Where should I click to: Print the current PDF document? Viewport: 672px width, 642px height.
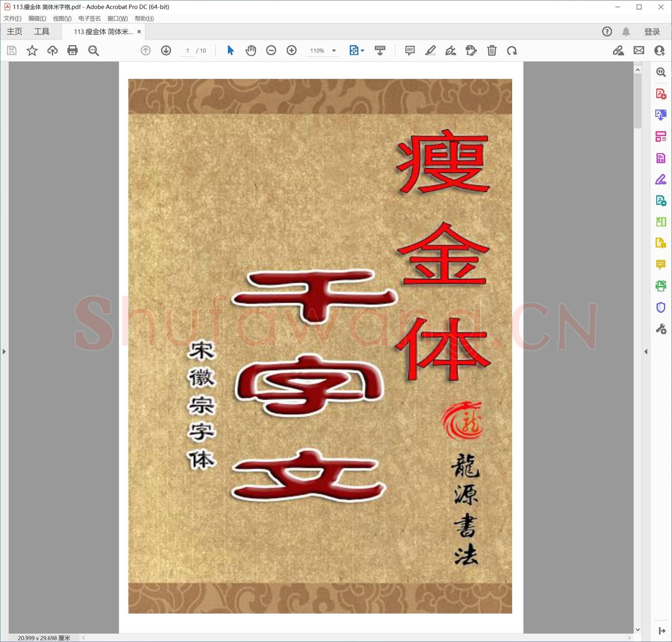[x=73, y=50]
